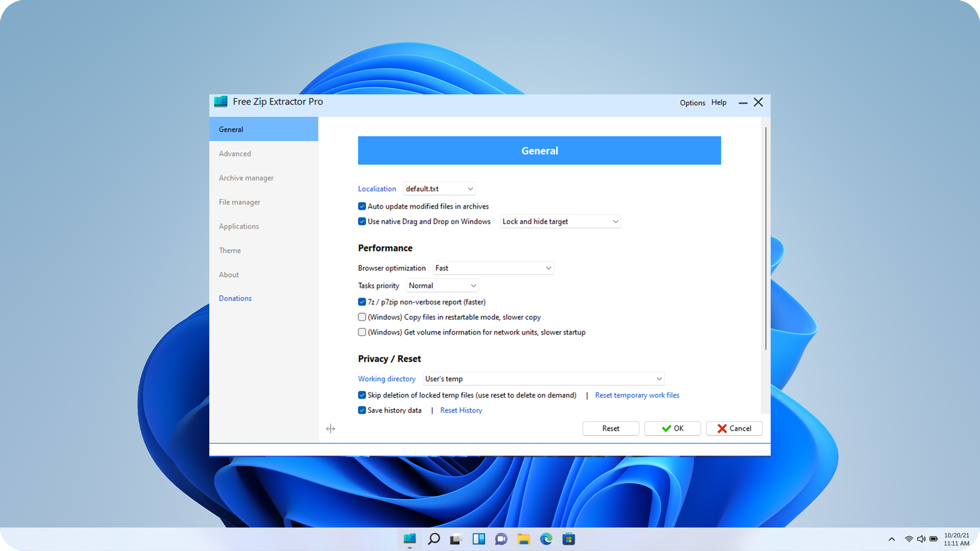Click the Free Zip Extractor Pro title icon
This screenshot has width=980, height=551.
220,102
